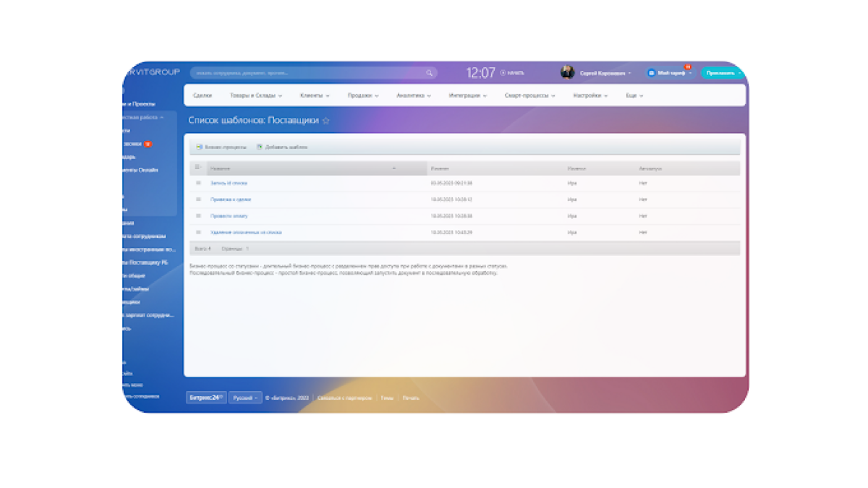
Task: Open the user name dropdown in header
Action: pyautogui.click(x=605, y=73)
